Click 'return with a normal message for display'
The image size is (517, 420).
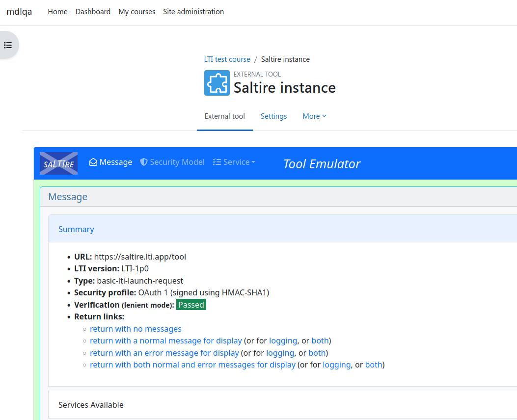coord(166,341)
